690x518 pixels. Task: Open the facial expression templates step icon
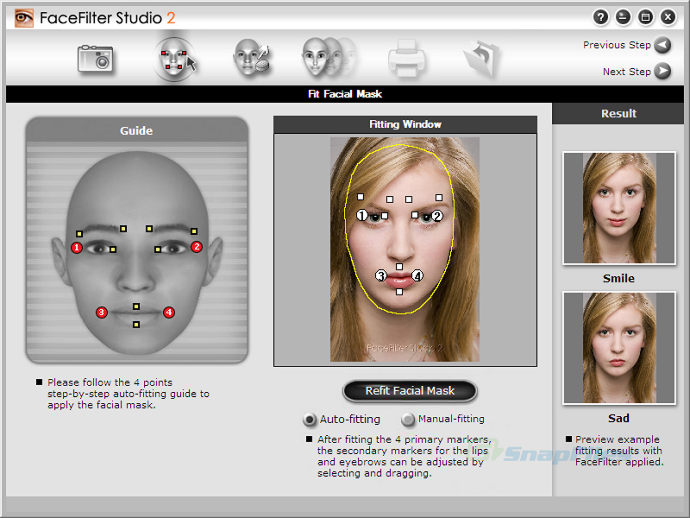pyautogui.click(x=329, y=57)
